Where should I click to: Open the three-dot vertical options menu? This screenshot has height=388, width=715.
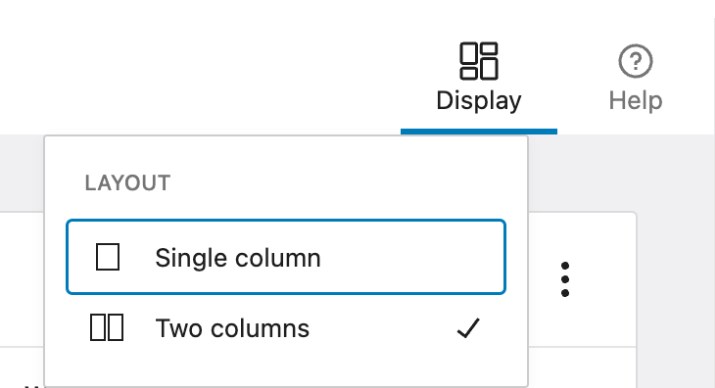565,279
